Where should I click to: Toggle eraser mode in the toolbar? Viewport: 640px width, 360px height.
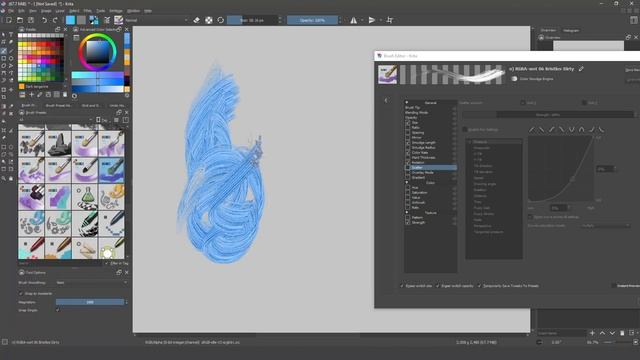coord(197,20)
